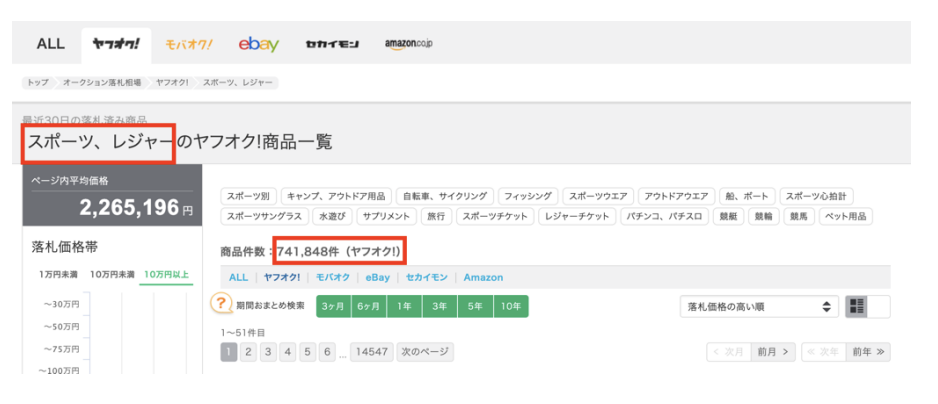The height and width of the screenshot is (404, 938).
Task: Go to 前年 previous year
Action: [x=868, y=352]
